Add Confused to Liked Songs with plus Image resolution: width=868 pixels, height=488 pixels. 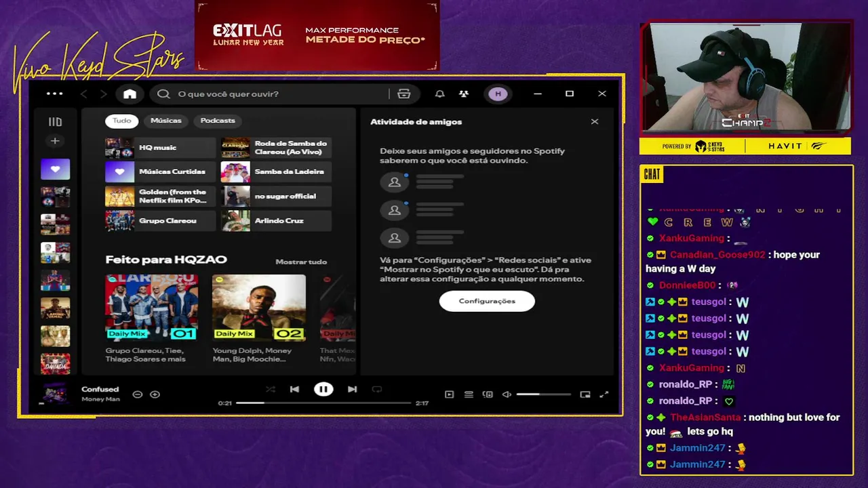pyautogui.click(x=155, y=394)
